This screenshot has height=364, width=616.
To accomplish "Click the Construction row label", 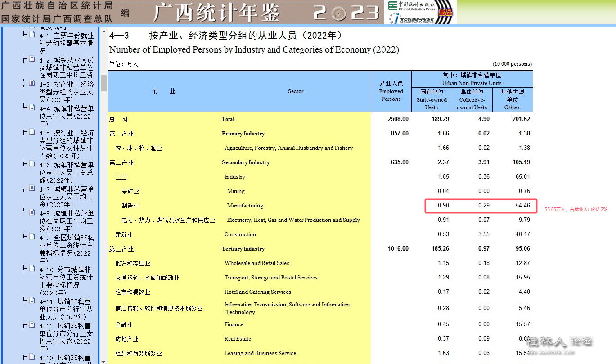I will click(x=240, y=234).
